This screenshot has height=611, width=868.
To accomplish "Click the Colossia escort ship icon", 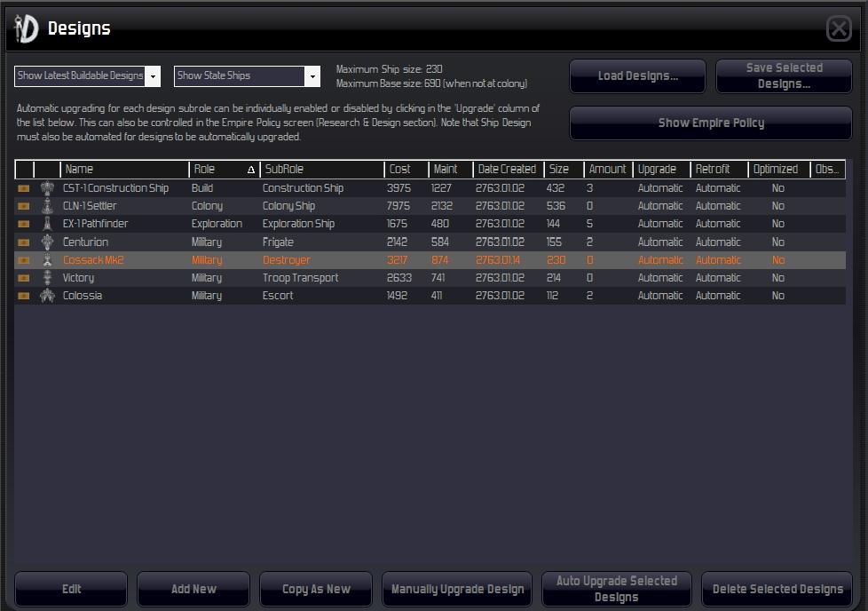I will pos(48,295).
